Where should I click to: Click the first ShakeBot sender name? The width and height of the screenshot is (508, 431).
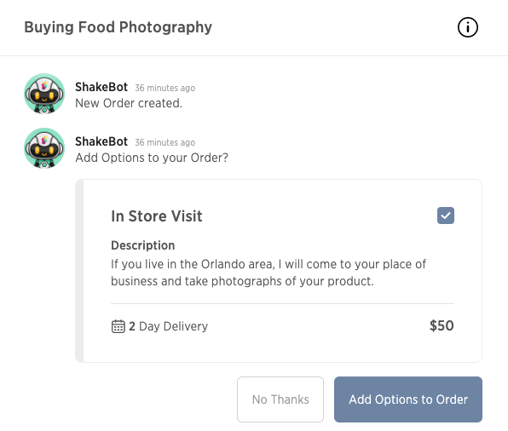[x=101, y=87]
